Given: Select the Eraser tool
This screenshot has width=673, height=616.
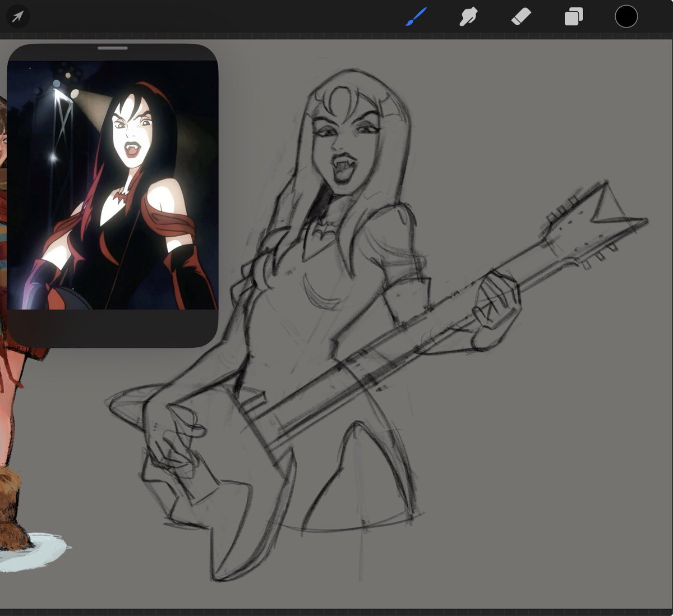Looking at the screenshot, I should click(x=521, y=17).
